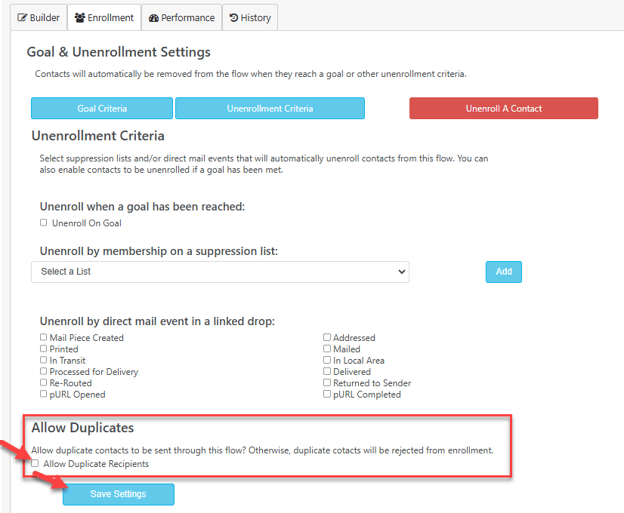Check the Mail Piece Created option
Viewport: 624px width, 513px height.
(43, 337)
